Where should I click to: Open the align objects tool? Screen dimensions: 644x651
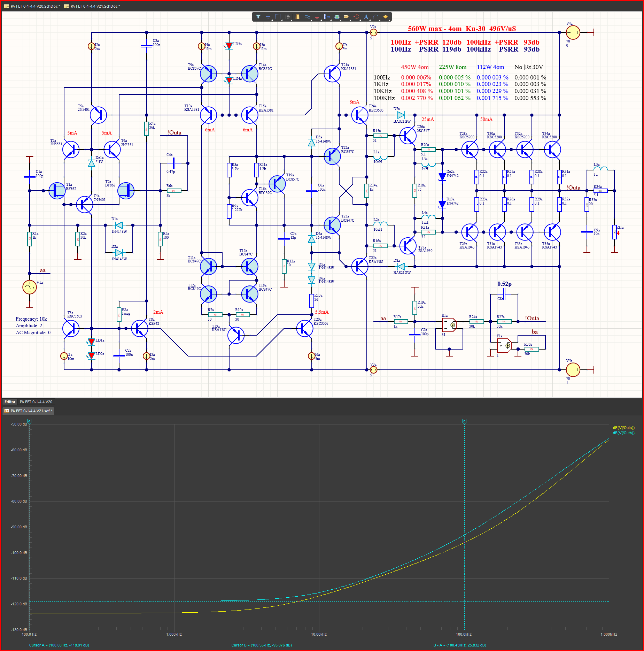[288, 17]
